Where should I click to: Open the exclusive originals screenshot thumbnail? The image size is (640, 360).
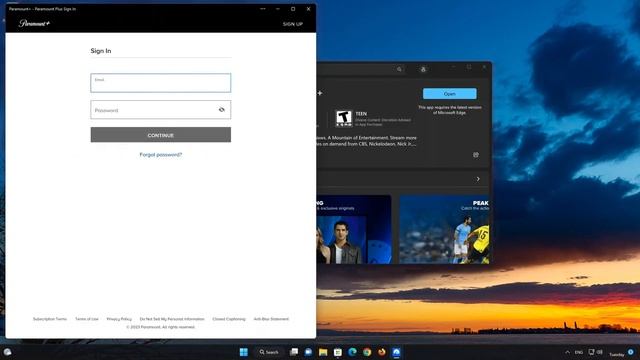click(x=354, y=229)
